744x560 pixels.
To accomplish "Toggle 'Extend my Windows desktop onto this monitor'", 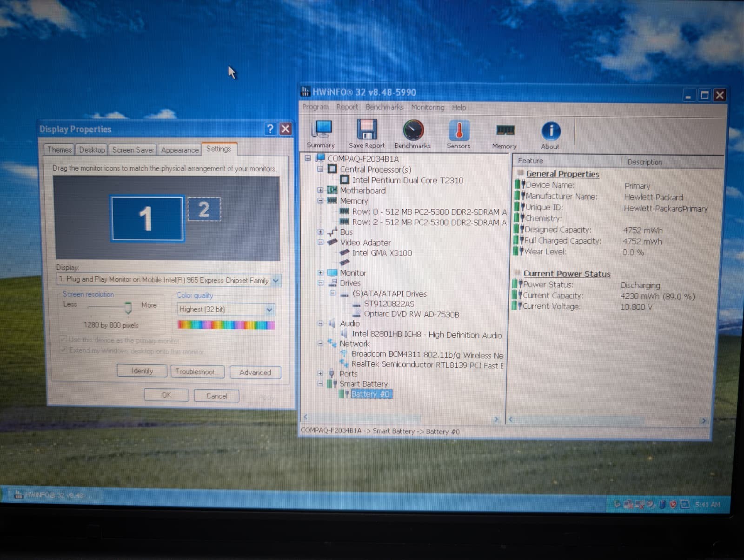I will [63, 350].
